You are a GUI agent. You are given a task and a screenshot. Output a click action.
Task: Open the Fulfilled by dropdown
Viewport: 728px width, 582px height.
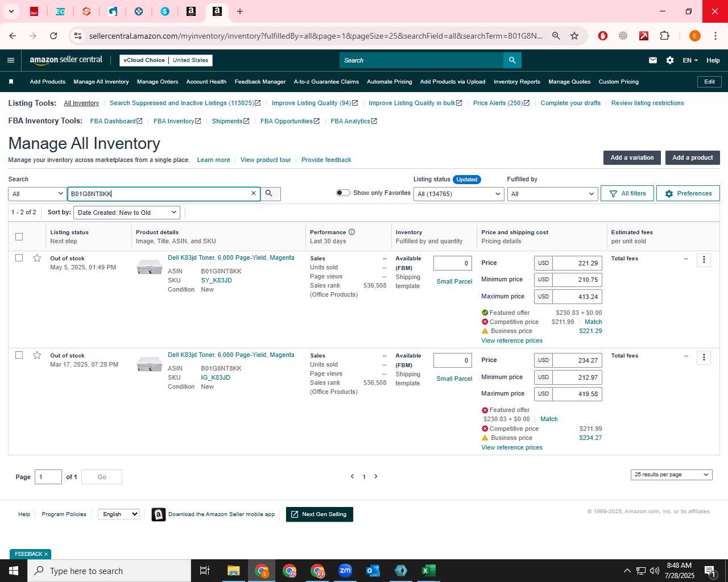(552, 194)
